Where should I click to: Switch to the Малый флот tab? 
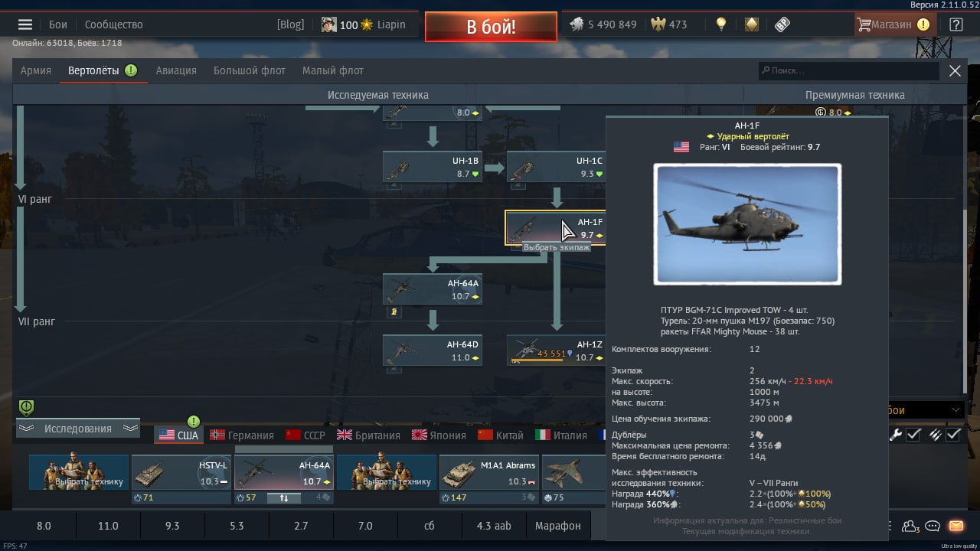pos(333,70)
